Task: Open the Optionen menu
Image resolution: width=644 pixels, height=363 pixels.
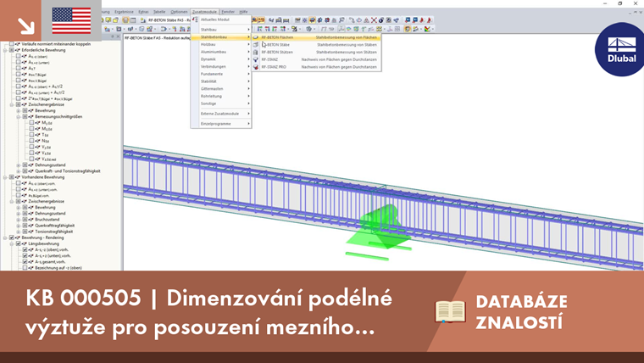Action: click(179, 12)
